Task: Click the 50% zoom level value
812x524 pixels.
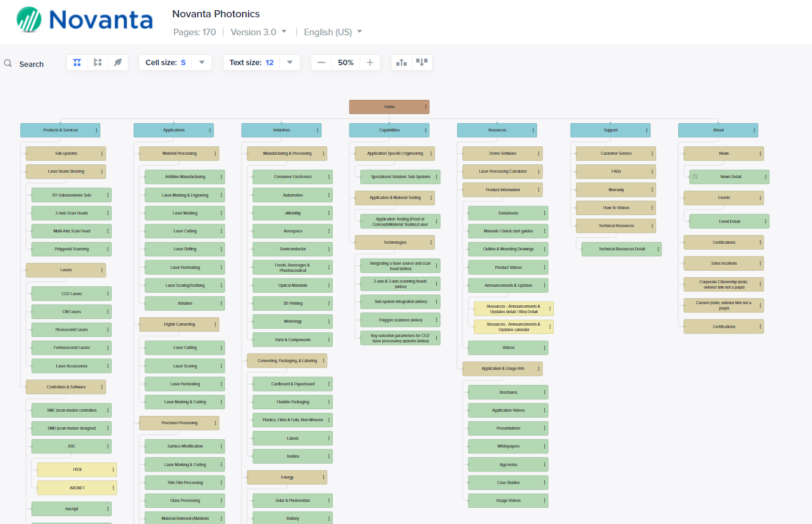Action: 346,62
